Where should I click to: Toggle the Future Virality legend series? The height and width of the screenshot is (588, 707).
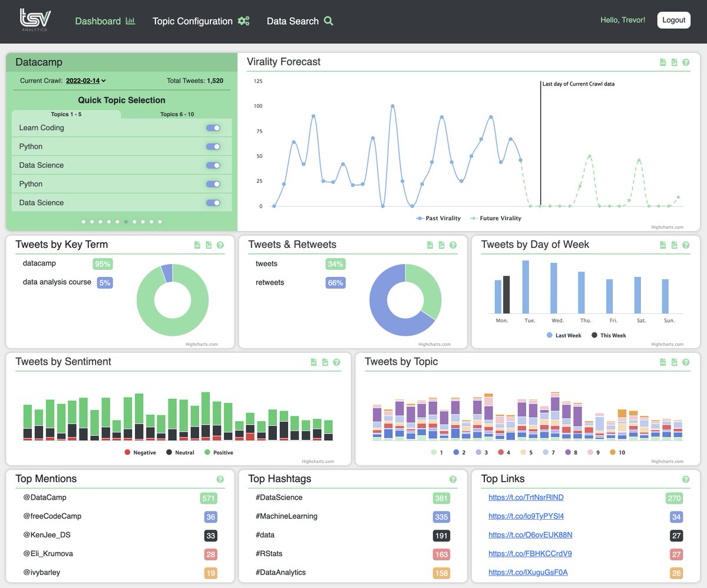tap(495, 218)
